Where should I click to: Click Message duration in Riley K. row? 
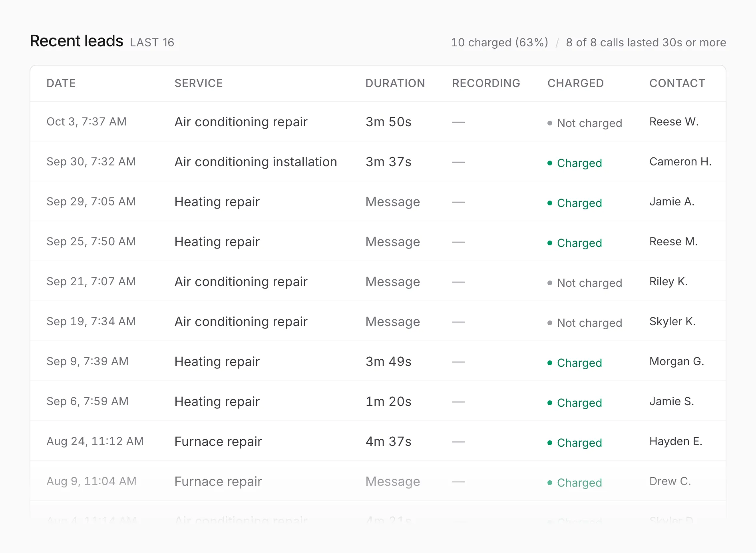coord(393,282)
